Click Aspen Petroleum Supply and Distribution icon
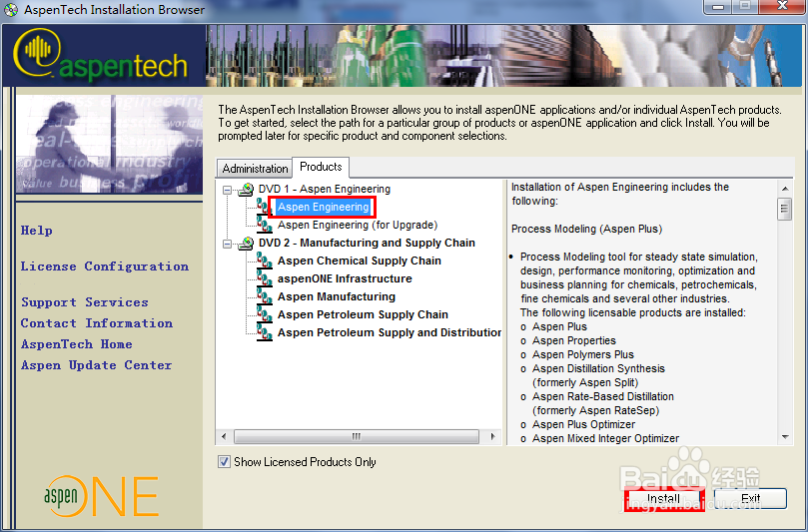Screen dimensions: 808x532 coord(265,333)
